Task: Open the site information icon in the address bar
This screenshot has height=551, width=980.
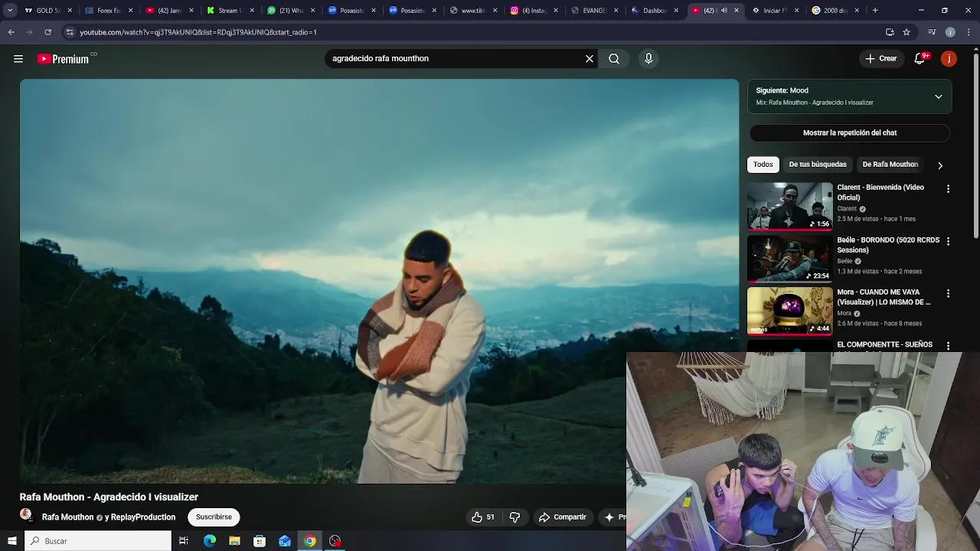Action: (x=70, y=32)
